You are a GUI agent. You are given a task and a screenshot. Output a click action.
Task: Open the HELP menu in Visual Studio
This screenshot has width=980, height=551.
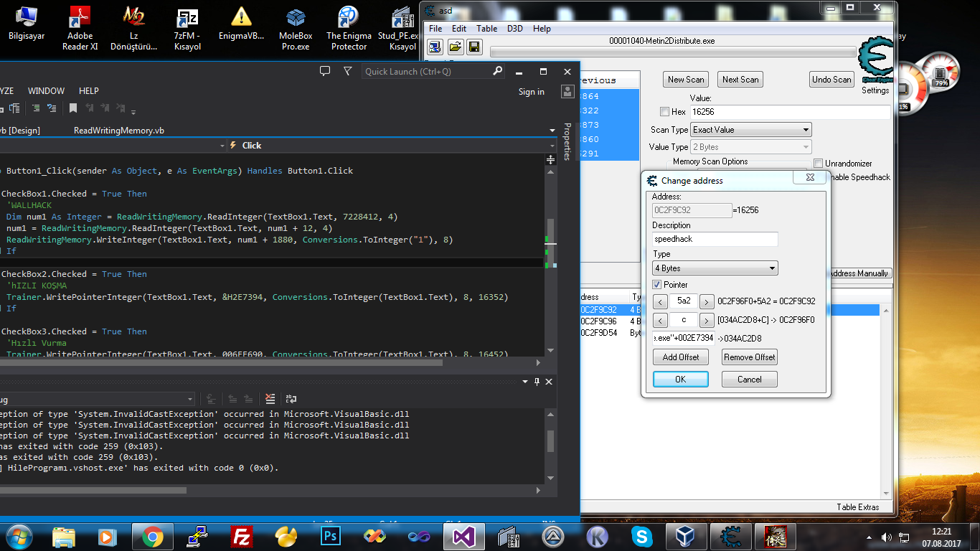(x=89, y=91)
